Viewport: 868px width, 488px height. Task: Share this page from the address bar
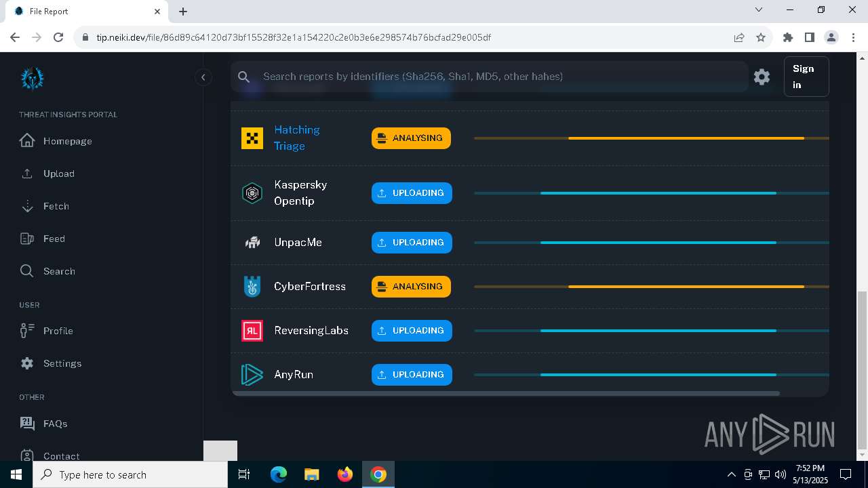[x=739, y=37]
